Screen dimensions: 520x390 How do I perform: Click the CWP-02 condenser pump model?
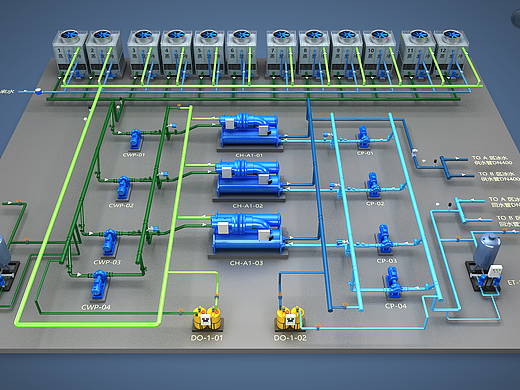point(123,188)
